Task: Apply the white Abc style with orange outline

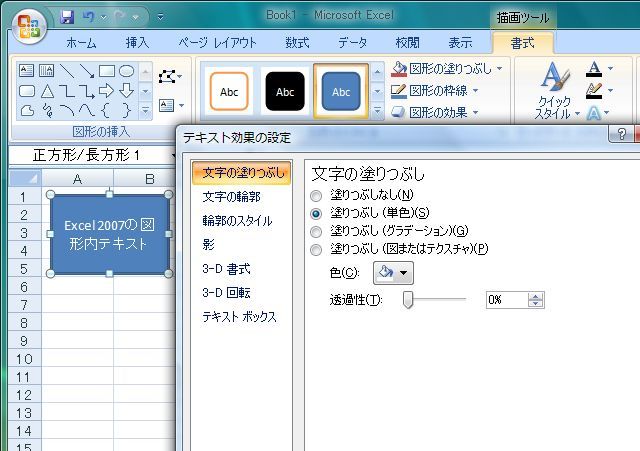Action: [229, 91]
